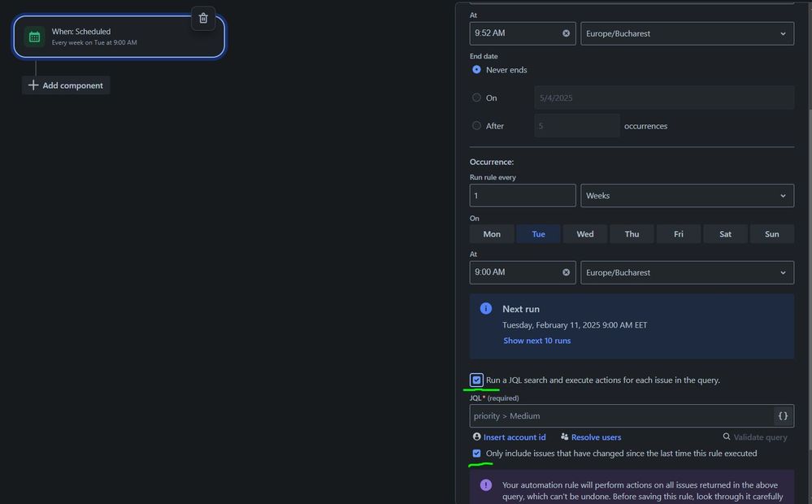The width and height of the screenshot is (812, 504).
Task: Click the plus icon beside Add component
Action: coord(33,85)
